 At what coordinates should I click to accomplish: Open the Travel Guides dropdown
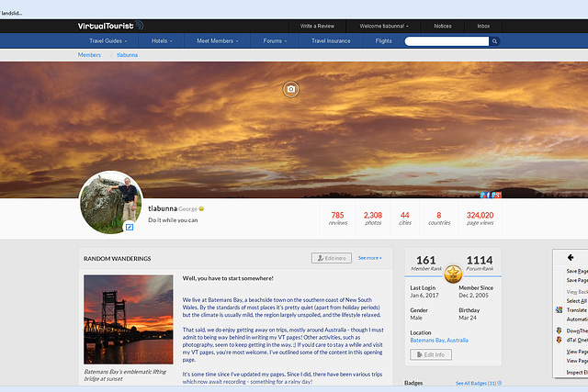point(108,40)
